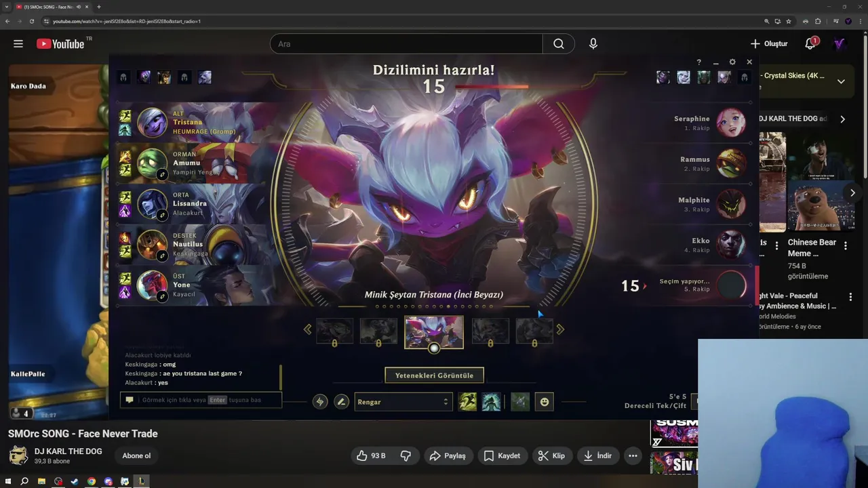Open File Explorer from taskbar
868x488 pixels.
pos(41,481)
